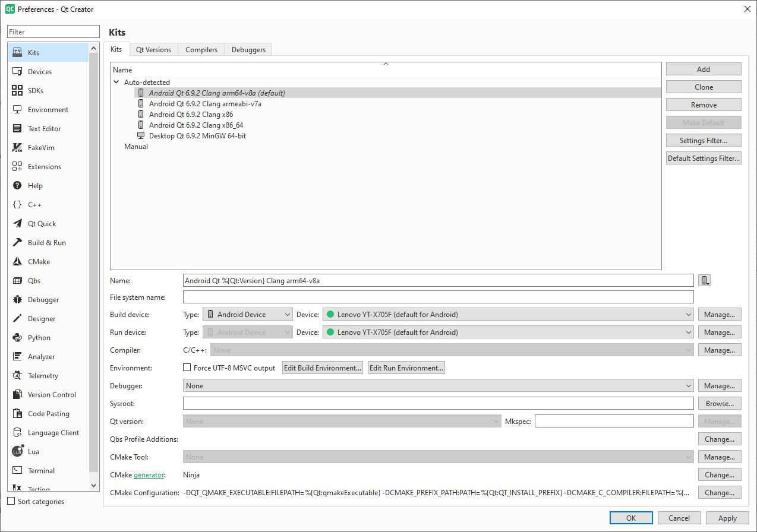Click Edit Build Environment button
The height and width of the screenshot is (532, 757).
[x=323, y=368]
